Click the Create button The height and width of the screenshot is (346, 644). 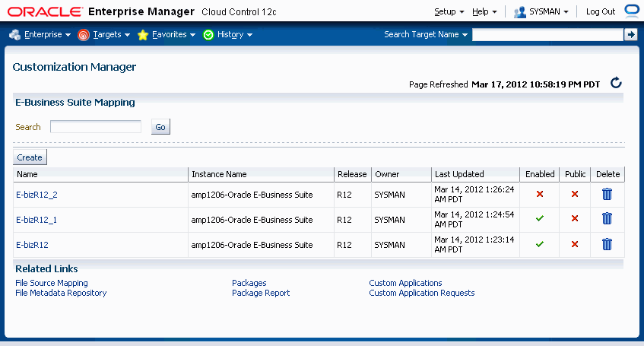[x=30, y=157]
